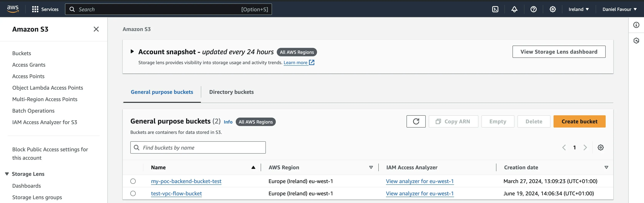Switch to Directory buckets tab

(x=232, y=92)
